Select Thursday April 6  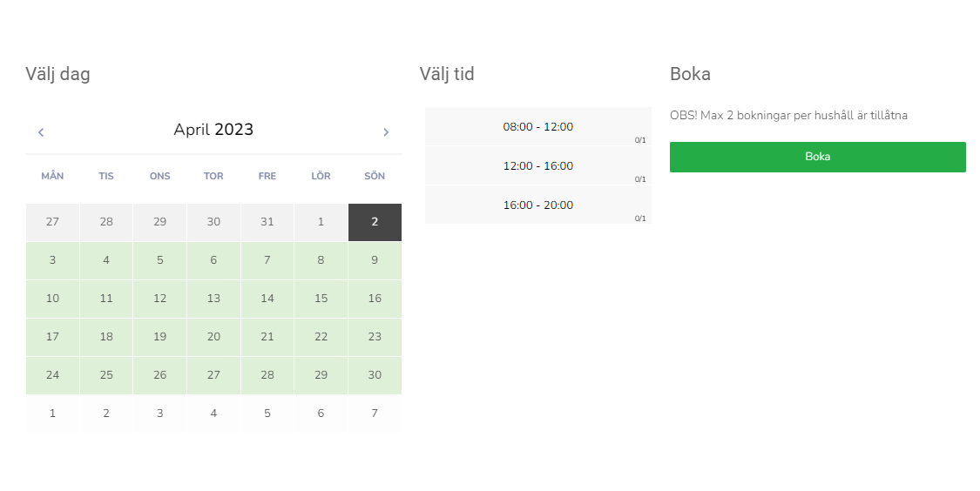pos(213,260)
